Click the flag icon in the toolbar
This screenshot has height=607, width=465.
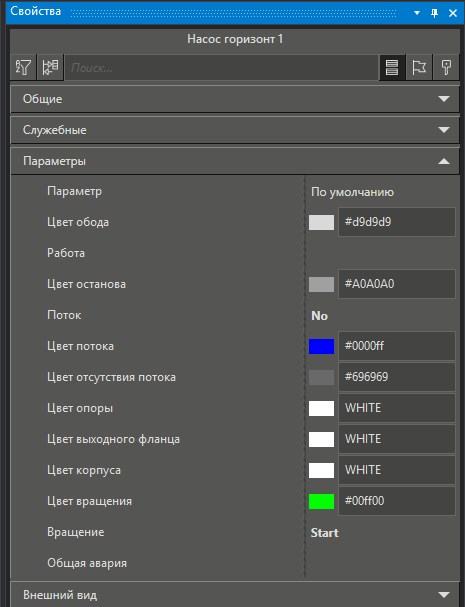tap(419, 67)
